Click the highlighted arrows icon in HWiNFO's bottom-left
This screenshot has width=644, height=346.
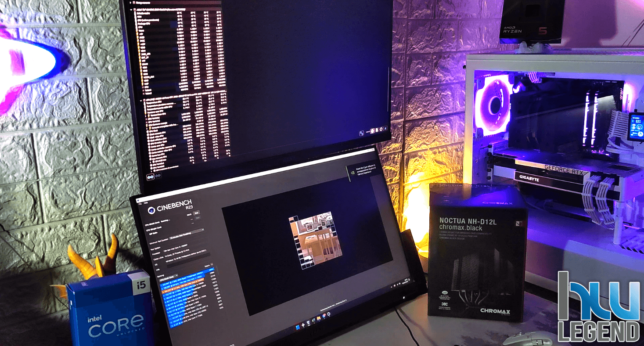click(x=150, y=177)
